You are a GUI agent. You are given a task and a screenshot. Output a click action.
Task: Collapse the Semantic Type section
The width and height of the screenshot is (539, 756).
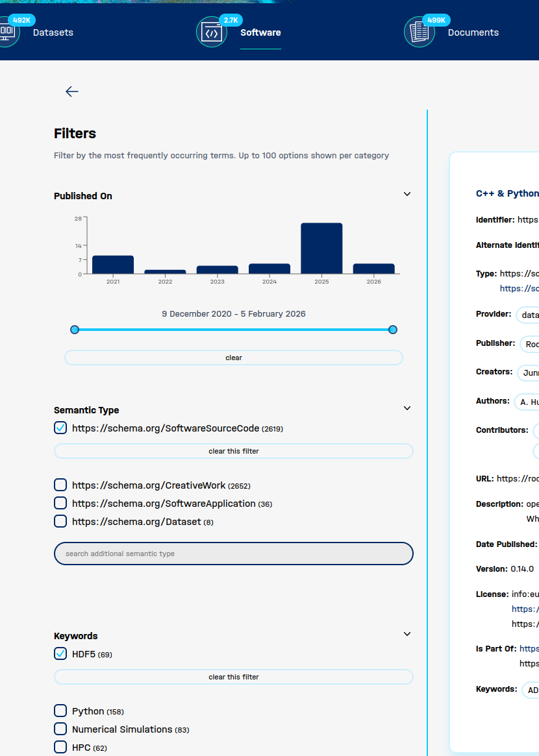point(407,408)
